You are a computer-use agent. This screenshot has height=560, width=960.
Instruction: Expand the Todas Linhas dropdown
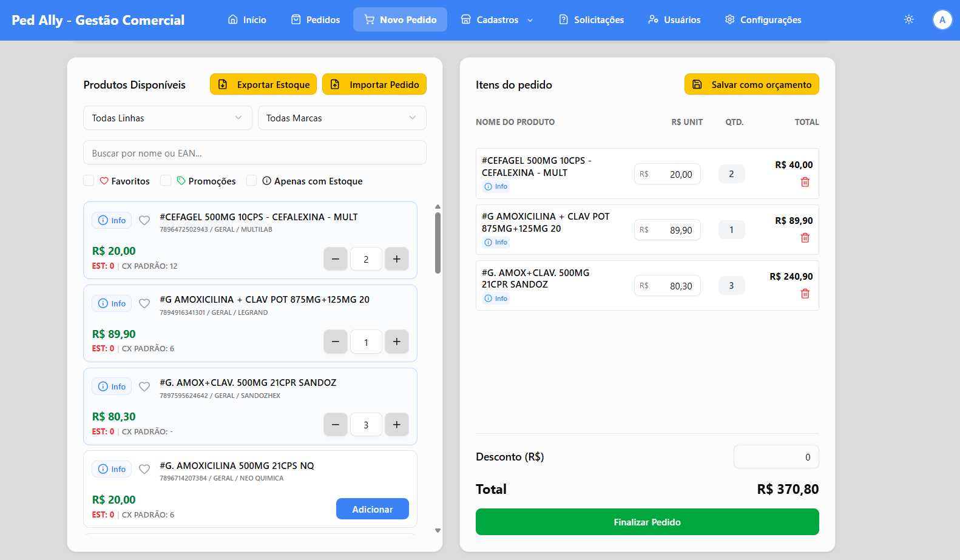tap(167, 118)
